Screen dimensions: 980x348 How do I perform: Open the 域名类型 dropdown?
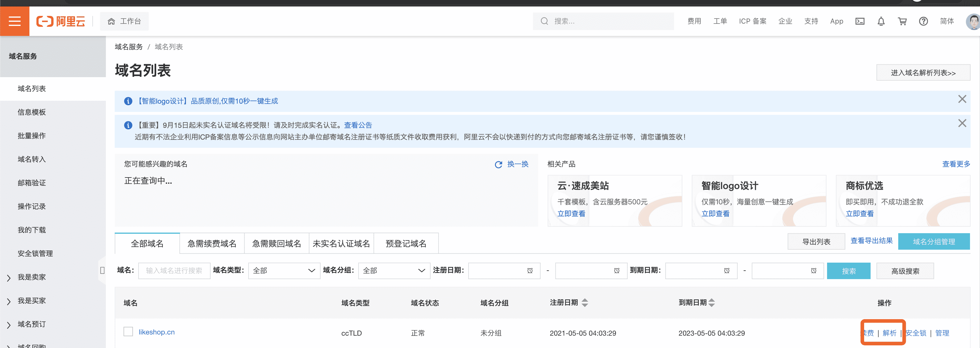pos(284,271)
